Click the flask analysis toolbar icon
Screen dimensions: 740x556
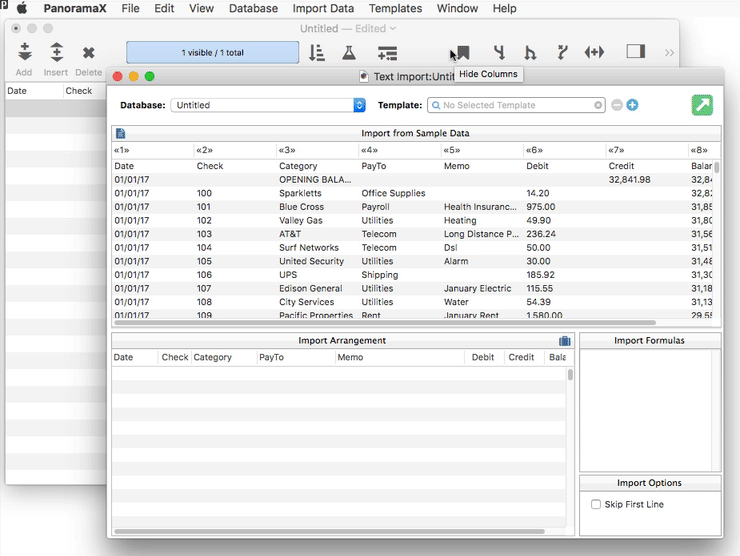(349, 52)
